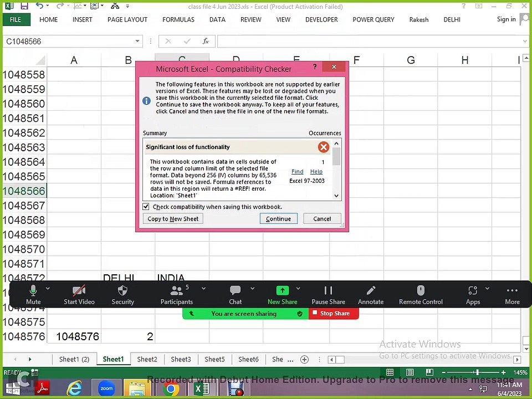Open the FILE tab
Viewport: 532px width, 399px height.
pyautogui.click(x=16, y=20)
